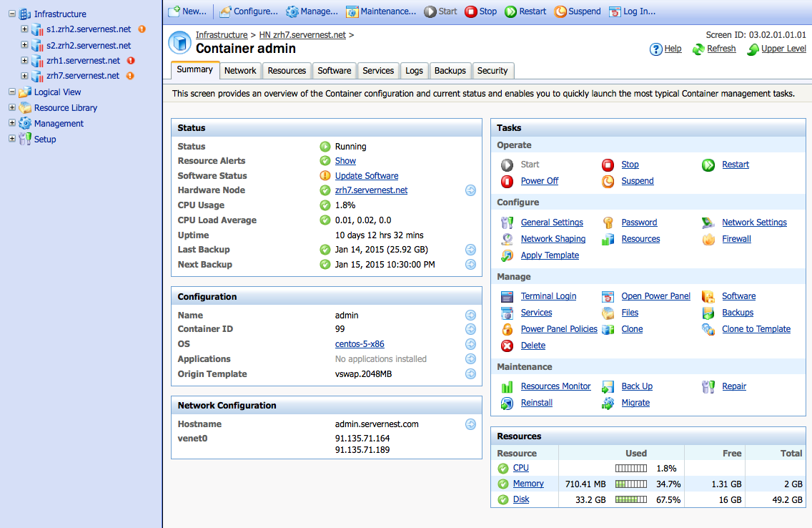This screenshot has height=528, width=812.
Task: Switch to the Logs tab
Action: coord(415,70)
